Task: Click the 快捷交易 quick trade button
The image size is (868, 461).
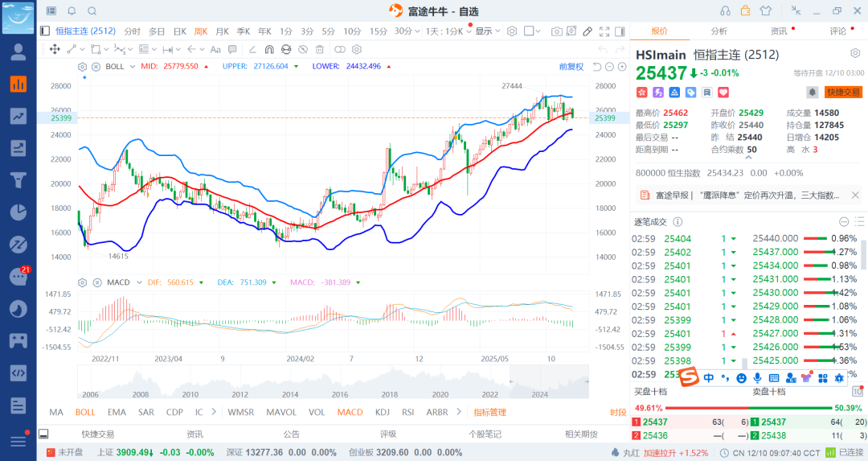Action: point(843,93)
